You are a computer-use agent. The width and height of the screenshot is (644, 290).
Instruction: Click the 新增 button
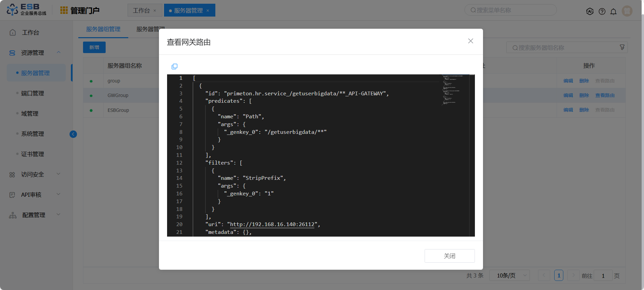[94, 47]
